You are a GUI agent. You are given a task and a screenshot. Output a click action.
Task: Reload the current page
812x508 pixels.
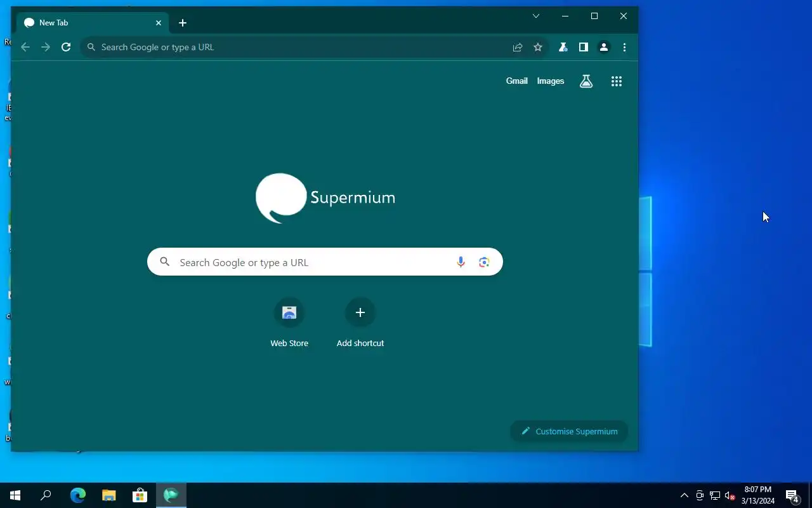tap(66, 47)
